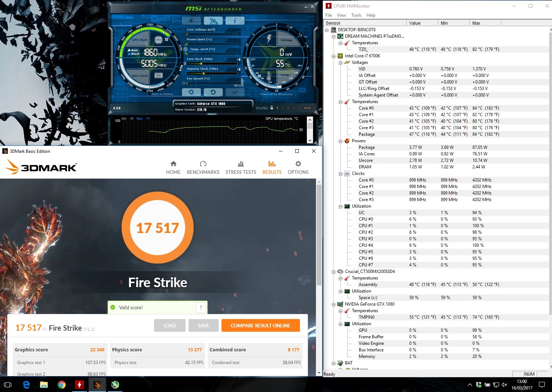Screen dimensions: 552x392
Task: Open HWMonitor File menu
Action: tap(329, 15)
